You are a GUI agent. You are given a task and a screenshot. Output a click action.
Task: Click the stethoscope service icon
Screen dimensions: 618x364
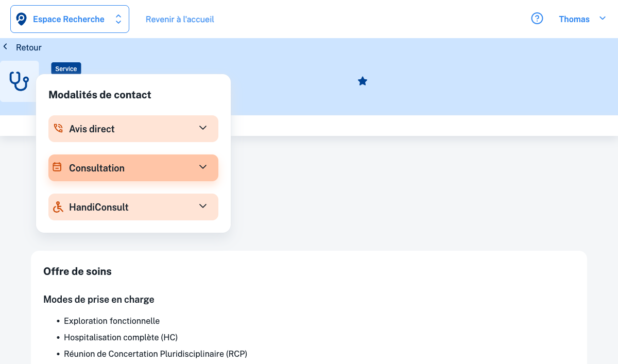click(19, 81)
